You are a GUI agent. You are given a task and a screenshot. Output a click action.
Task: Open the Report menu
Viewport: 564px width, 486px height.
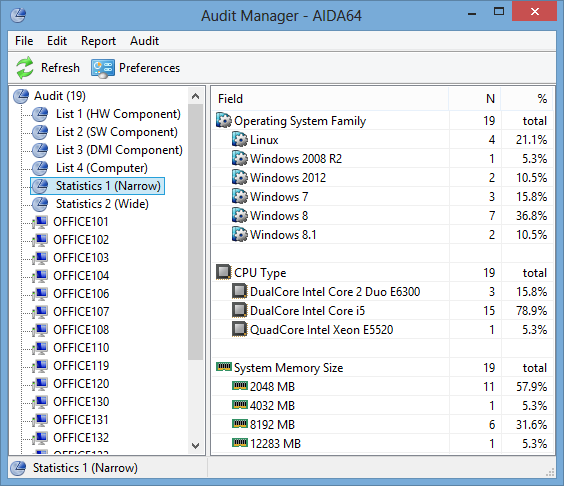click(98, 41)
